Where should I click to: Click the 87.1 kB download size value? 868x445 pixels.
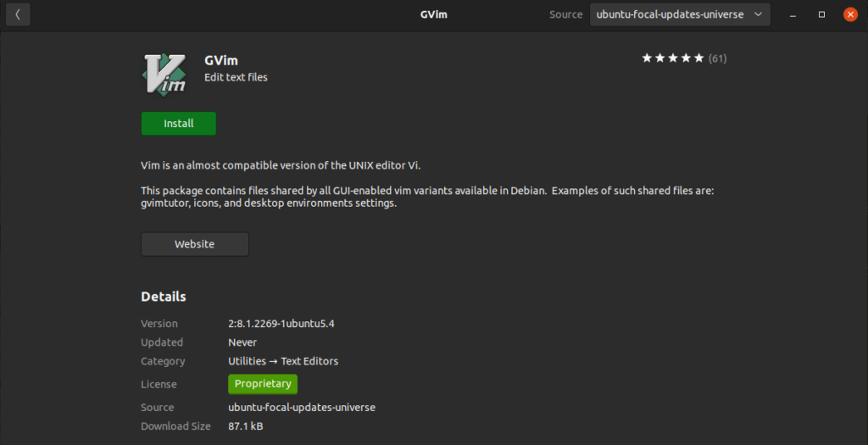pyautogui.click(x=246, y=426)
